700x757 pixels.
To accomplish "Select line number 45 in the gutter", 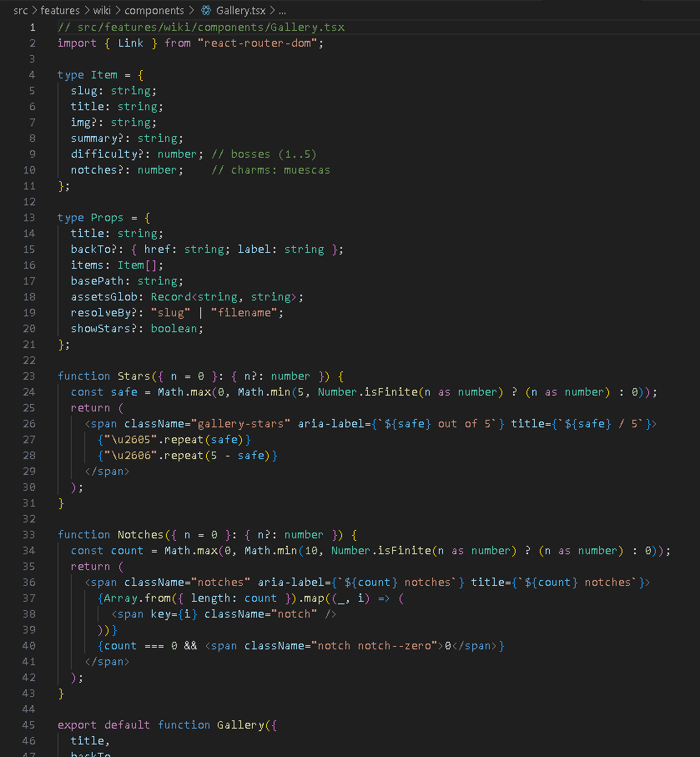I will (29, 724).
